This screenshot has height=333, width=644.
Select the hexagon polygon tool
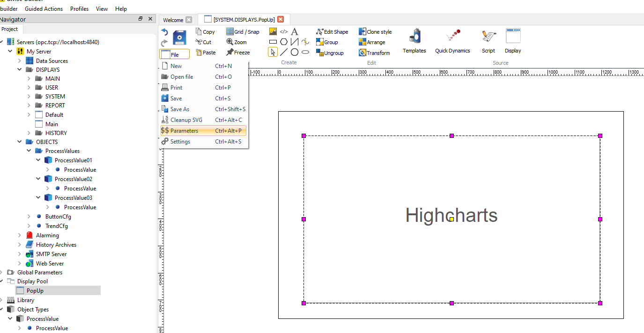pos(284,42)
